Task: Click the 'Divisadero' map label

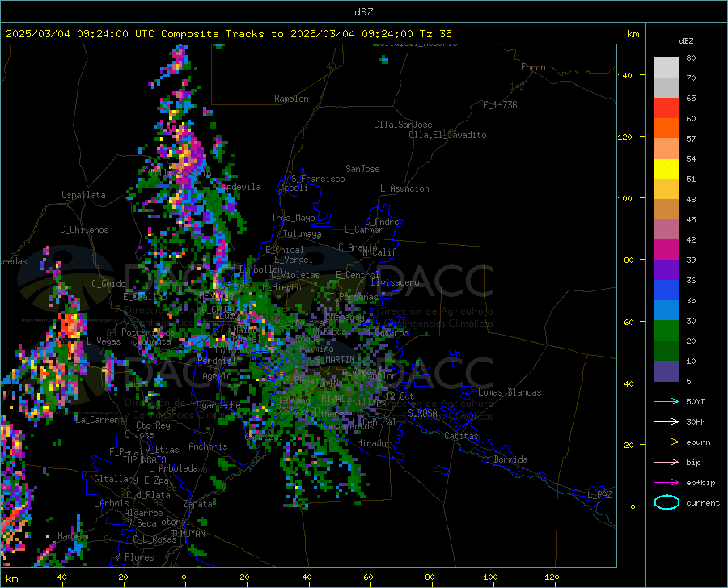Action: point(395,282)
